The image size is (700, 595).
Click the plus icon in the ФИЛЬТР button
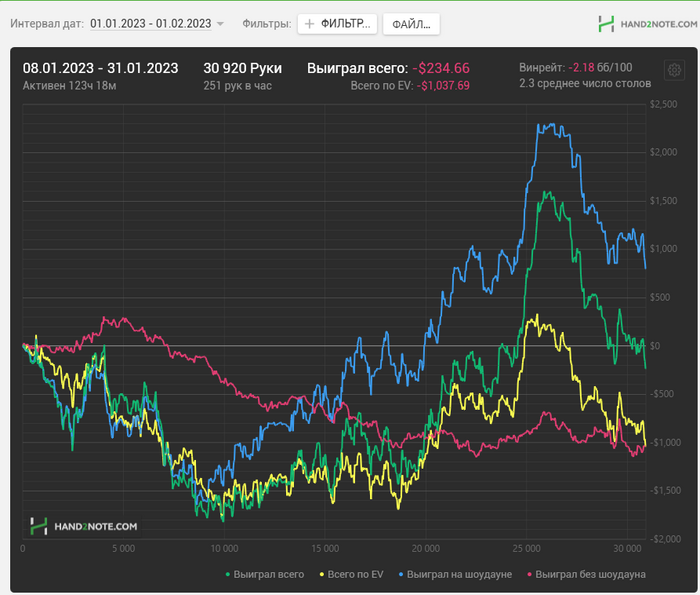pyautogui.click(x=309, y=24)
